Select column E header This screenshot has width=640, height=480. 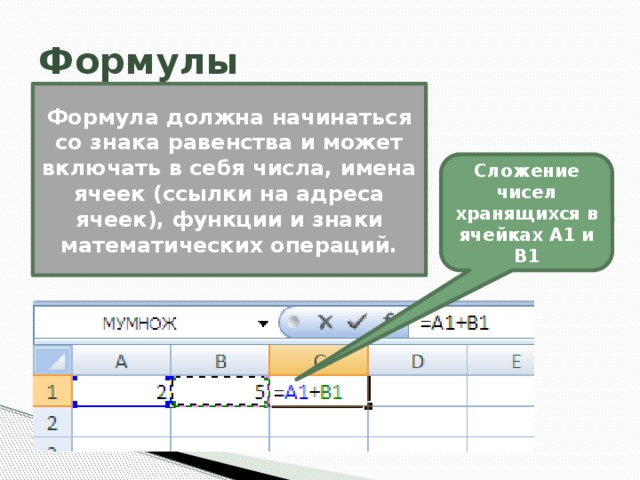[x=501, y=361]
